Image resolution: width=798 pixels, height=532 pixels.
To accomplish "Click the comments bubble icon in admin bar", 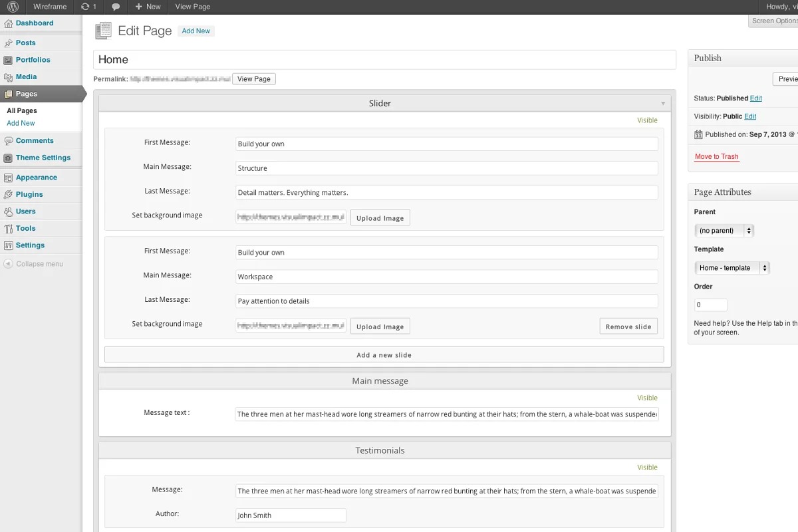I will (x=116, y=7).
